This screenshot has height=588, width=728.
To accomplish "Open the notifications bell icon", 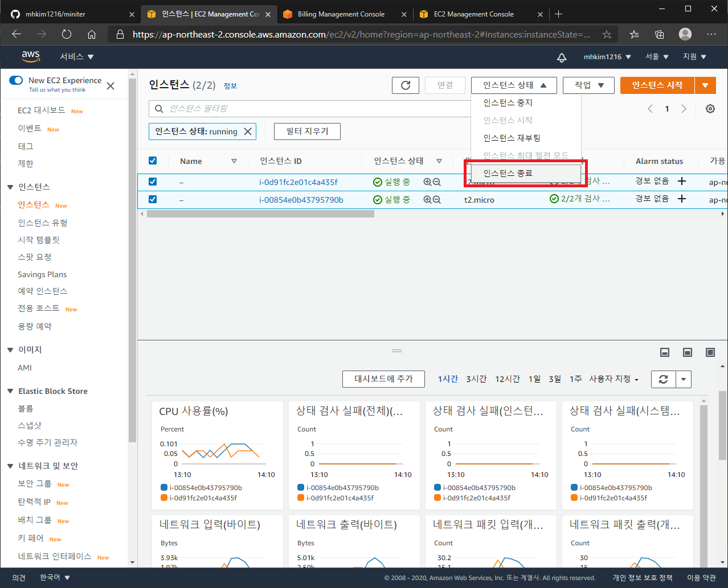I will click(562, 57).
